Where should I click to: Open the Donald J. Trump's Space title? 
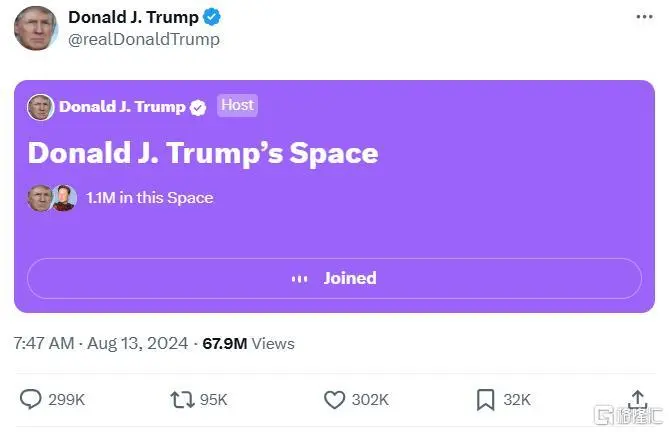203,153
